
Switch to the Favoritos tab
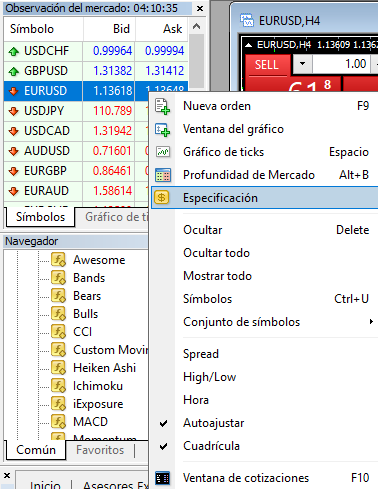click(100, 450)
